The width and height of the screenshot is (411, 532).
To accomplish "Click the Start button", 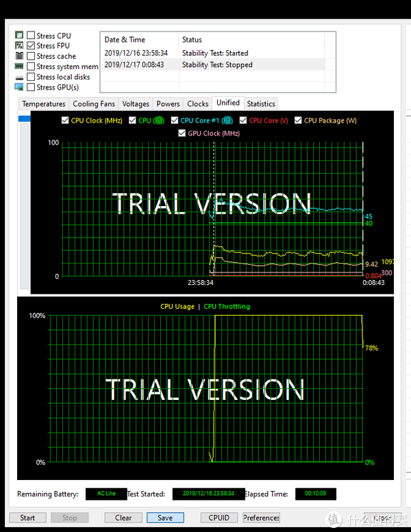I will click(27, 518).
